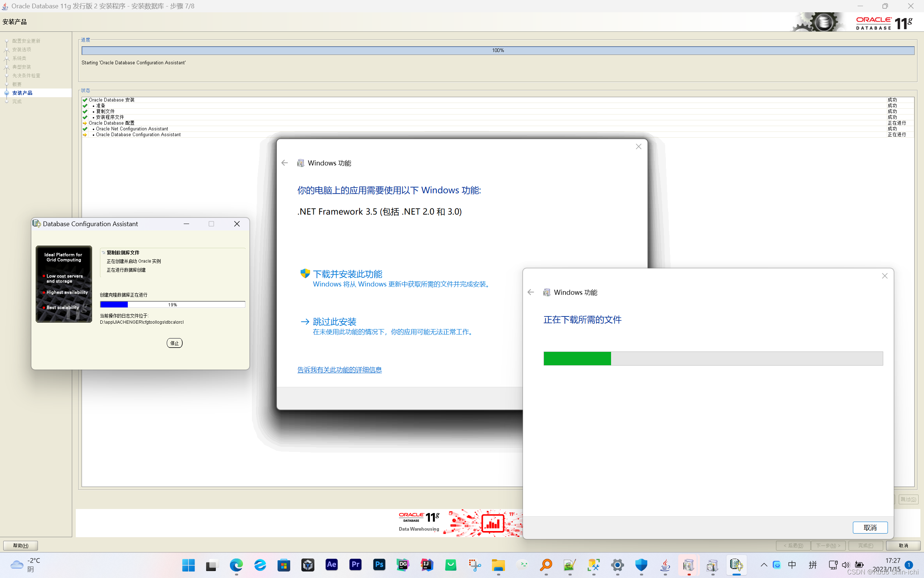Click the battery icon in the tray

(x=859, y=565)
